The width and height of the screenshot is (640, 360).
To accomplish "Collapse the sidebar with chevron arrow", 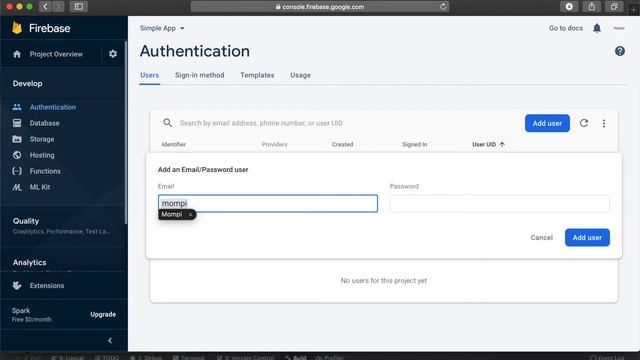I will [x=110, y=340].
